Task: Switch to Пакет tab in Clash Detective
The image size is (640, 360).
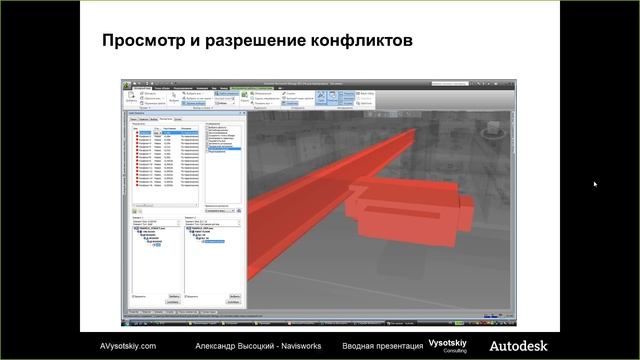Action: point(133,119)
